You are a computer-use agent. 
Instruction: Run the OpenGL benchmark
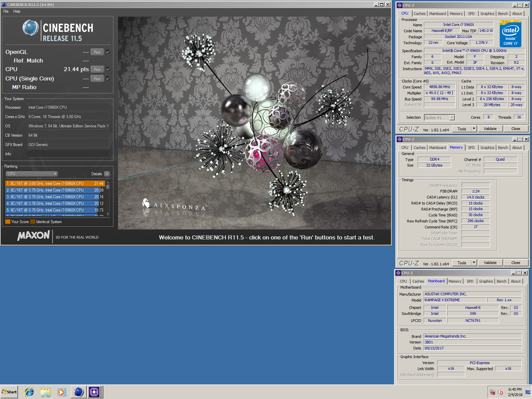point(97,52)
